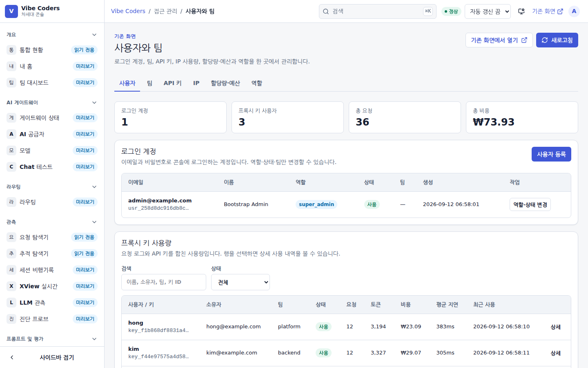Open 요청 탐색기 sidebar item
This screenshot has width=588, height=368.
tap(52, 237)
